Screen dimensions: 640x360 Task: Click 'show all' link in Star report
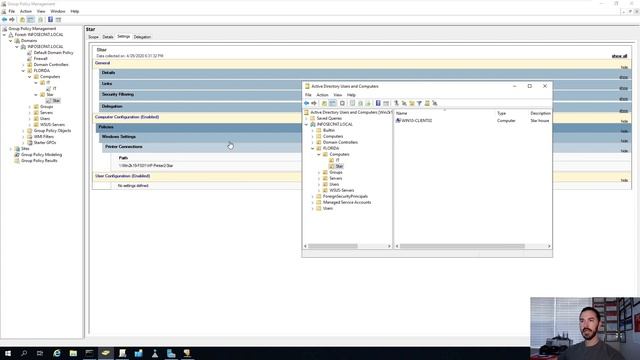tap(619, 56)
